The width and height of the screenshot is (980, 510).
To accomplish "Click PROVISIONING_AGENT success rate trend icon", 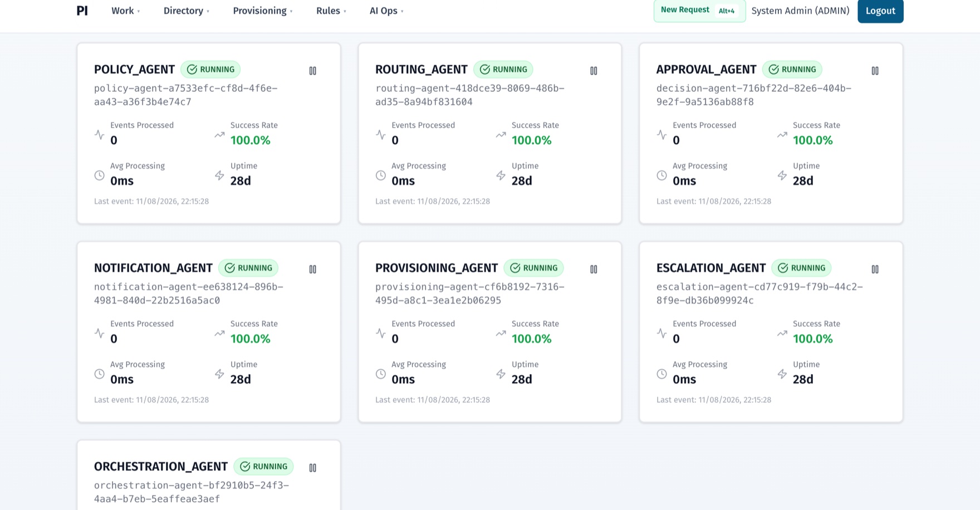I will coord(501,333).
